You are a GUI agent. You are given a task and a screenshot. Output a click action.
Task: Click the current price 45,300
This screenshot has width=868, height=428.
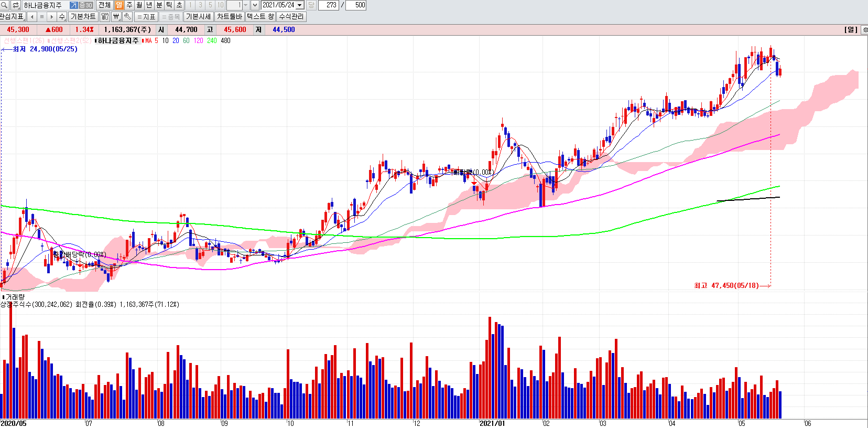coord(18,30)
